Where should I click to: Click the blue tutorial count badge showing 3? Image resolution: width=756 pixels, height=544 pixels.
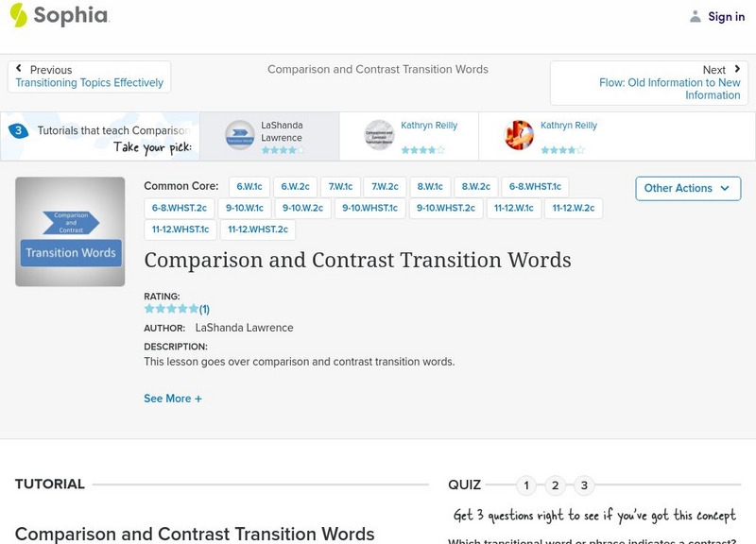[x=18, y=130]
